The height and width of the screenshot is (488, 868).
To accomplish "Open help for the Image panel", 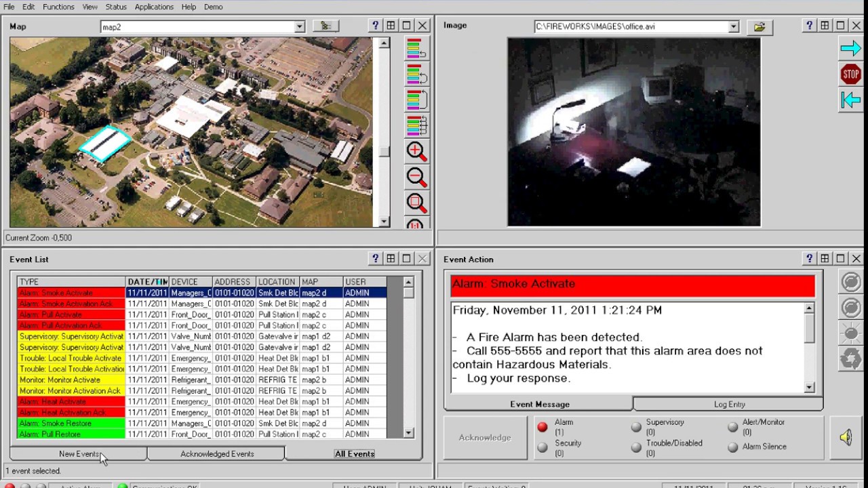I will (809, 25).
